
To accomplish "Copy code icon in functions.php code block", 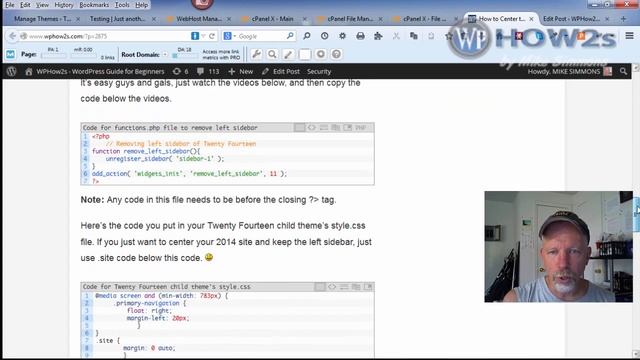I will coord(336,128).
